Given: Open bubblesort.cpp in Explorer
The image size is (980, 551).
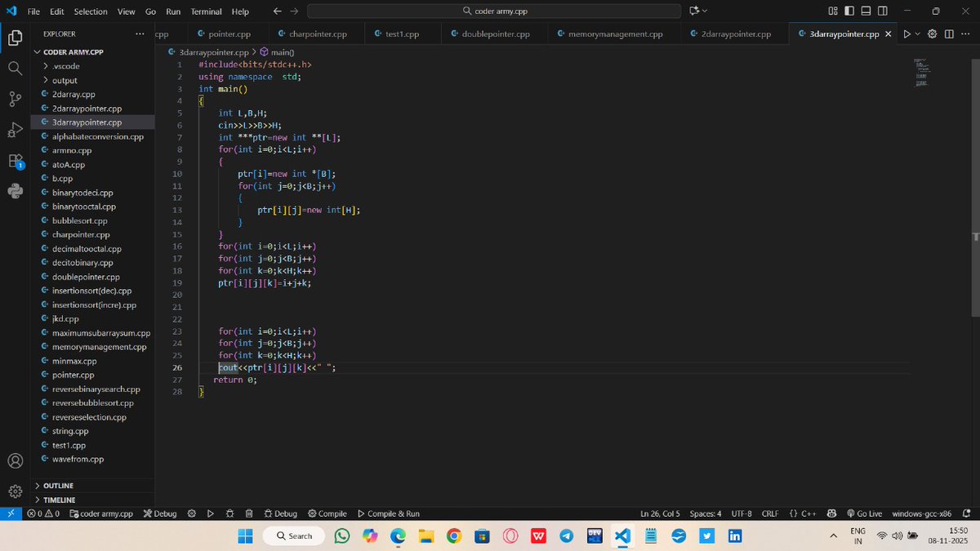Looking at the screenshot, I should click(x=79, y=220).
